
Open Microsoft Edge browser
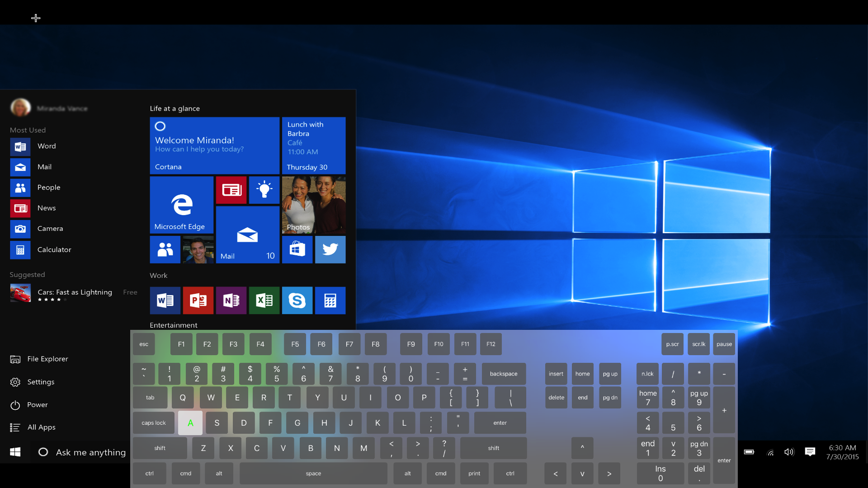tap(181, 206)
